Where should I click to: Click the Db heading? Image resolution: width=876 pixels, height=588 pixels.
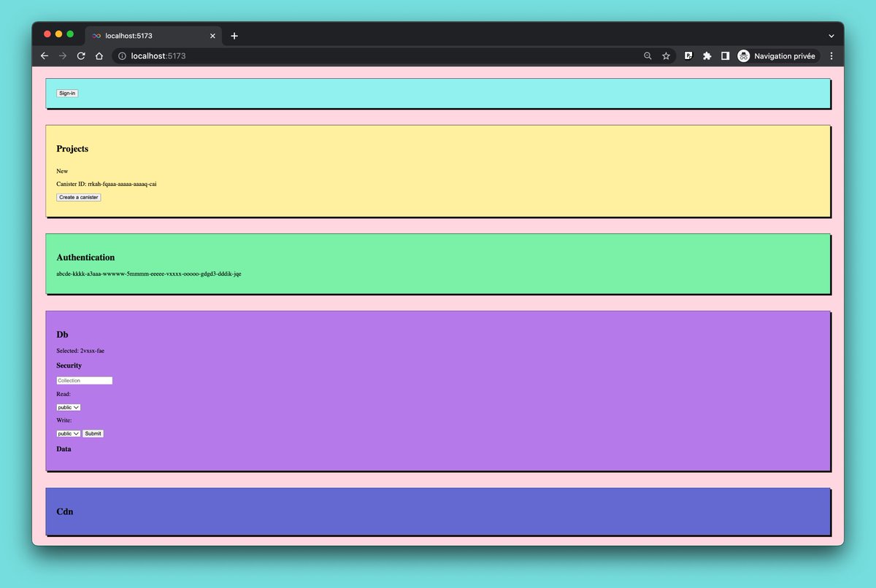pos(62,335)
